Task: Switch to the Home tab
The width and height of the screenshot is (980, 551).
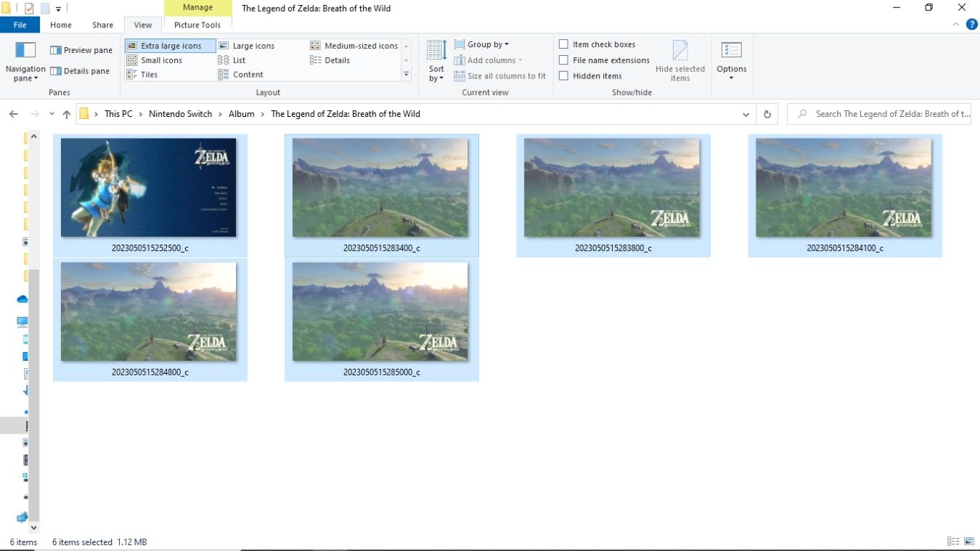Action: [x=61, y=25]
